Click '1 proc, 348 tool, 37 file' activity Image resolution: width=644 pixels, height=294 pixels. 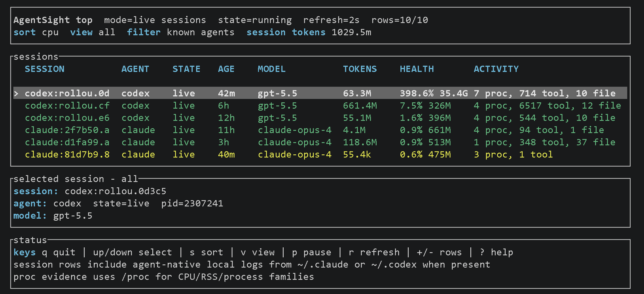[x=545, y=142]
